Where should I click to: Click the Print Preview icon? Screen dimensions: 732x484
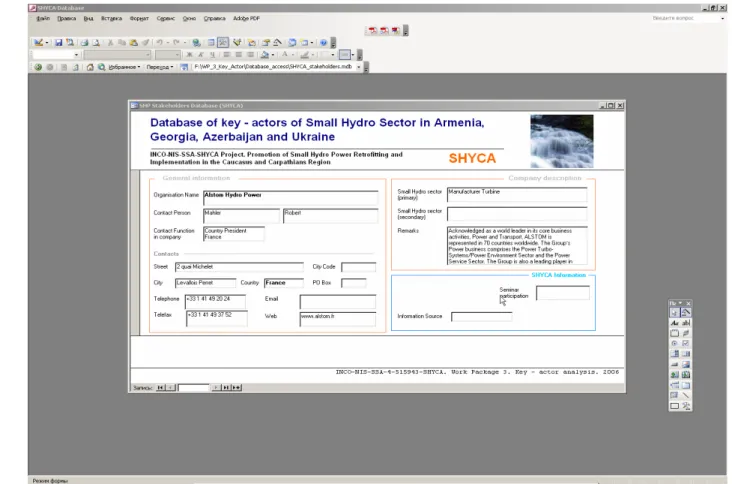[x=96, y=42]
